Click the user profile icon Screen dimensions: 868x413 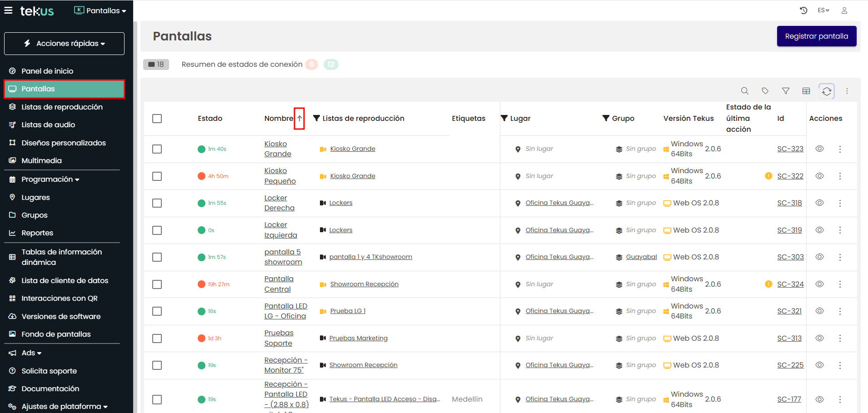844,10
